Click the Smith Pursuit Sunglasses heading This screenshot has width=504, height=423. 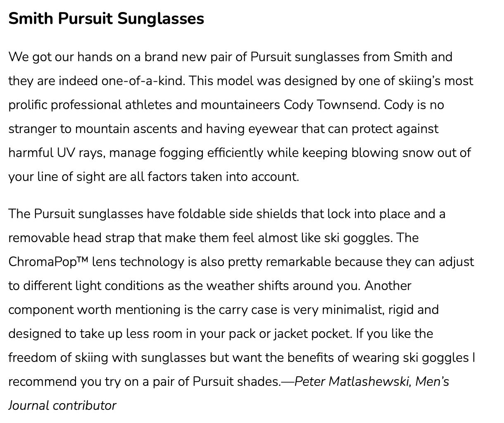106,19
